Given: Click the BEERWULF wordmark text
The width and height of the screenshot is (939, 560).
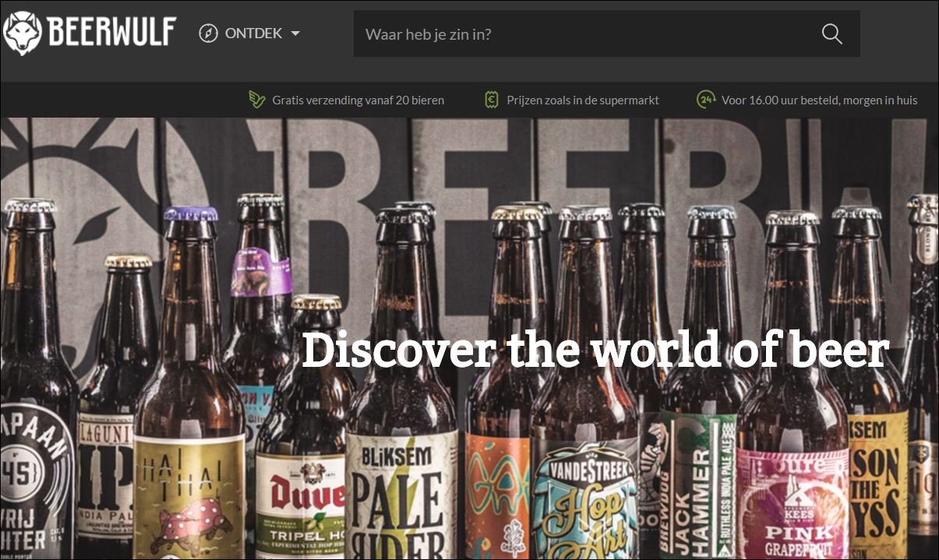Looking at the screenshot, I should 112,33.
